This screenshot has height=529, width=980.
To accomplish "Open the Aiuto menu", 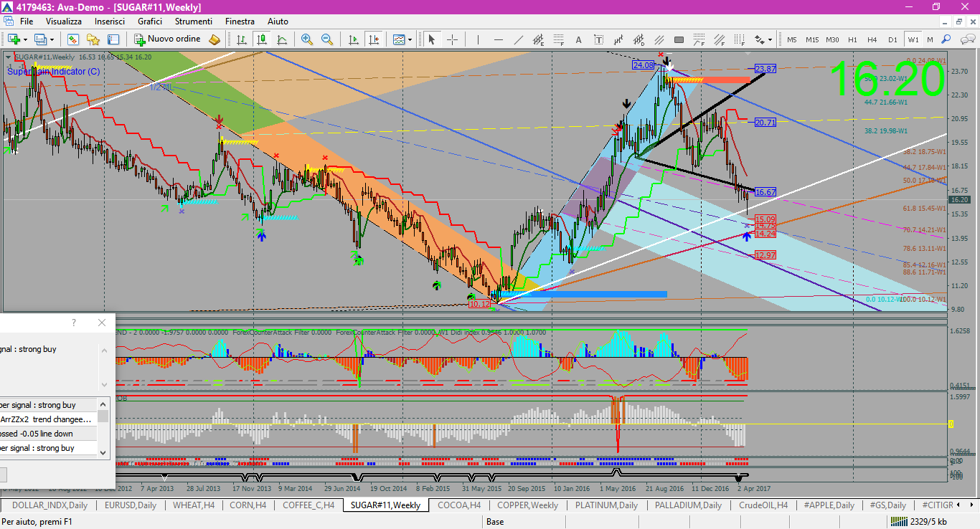I will click(278, 22).
